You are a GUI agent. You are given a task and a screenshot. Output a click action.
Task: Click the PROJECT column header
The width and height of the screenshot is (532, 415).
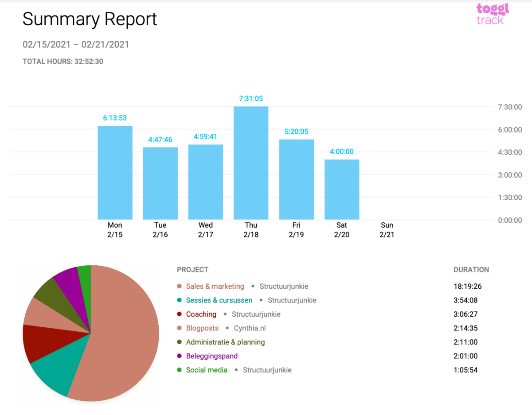click(192, 270)
